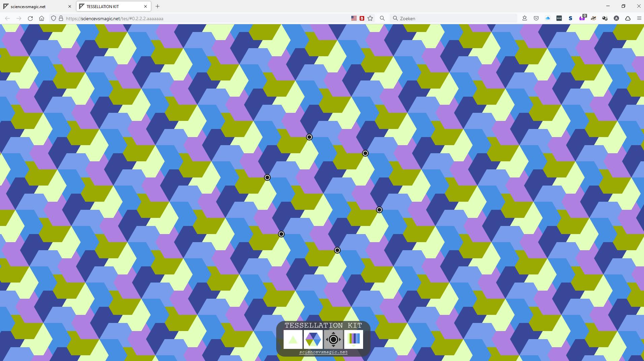The image size is (644, 361).
Task: Click the rightmost control point handle
Action: (379, 210)
